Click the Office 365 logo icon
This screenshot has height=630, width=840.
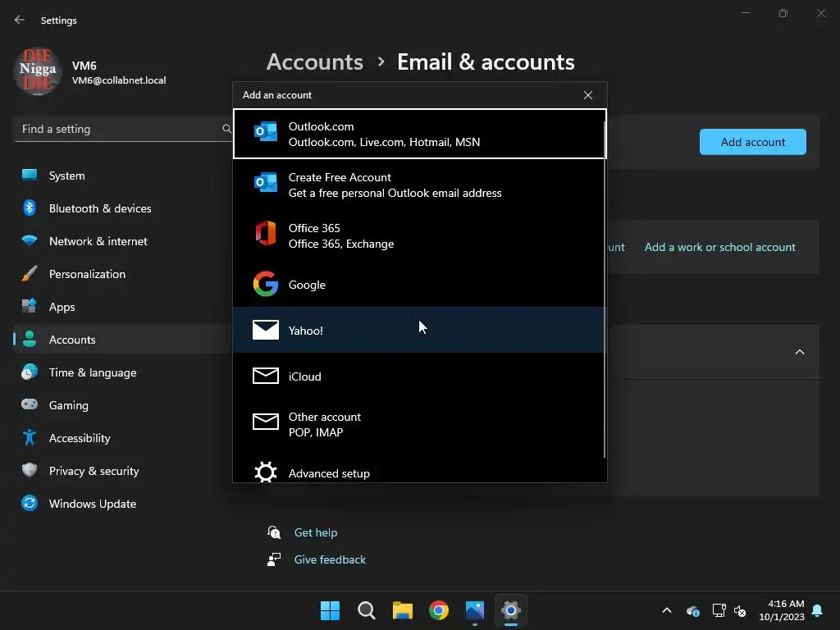(x=266, y=233)
